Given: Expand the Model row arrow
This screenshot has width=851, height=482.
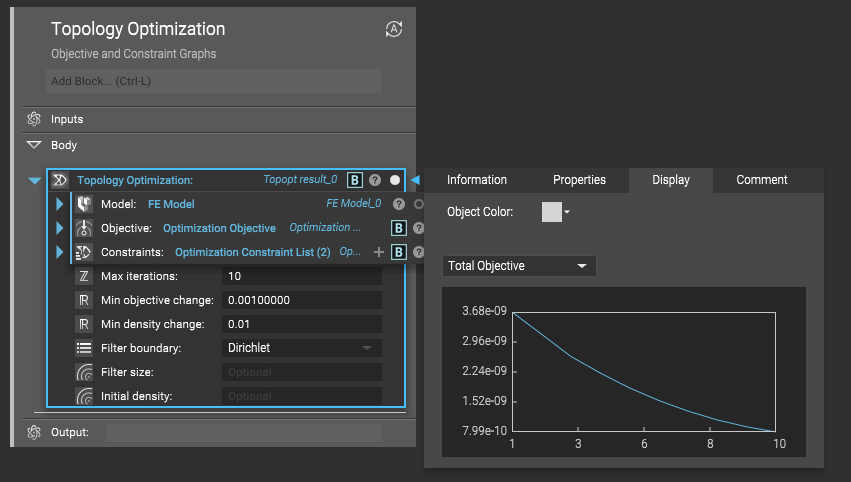Looking at the screenshot, I should (59, 204).
